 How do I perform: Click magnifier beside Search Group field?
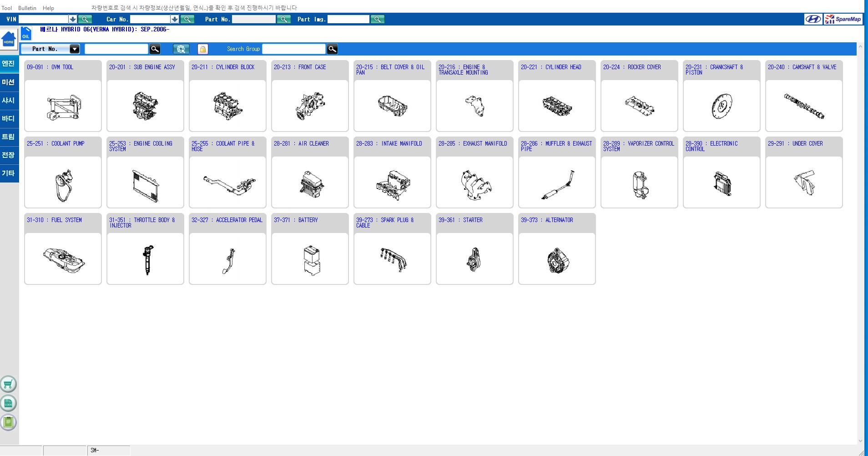tap(333, 49)
